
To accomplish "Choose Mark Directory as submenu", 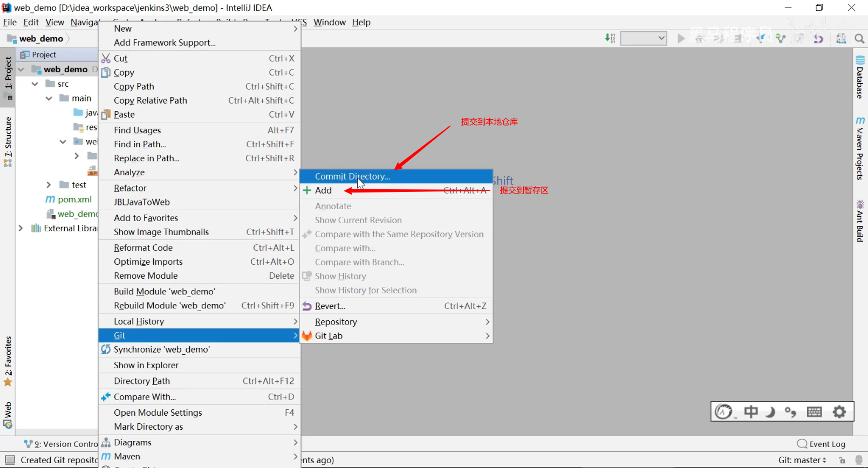I will (199, 427).
